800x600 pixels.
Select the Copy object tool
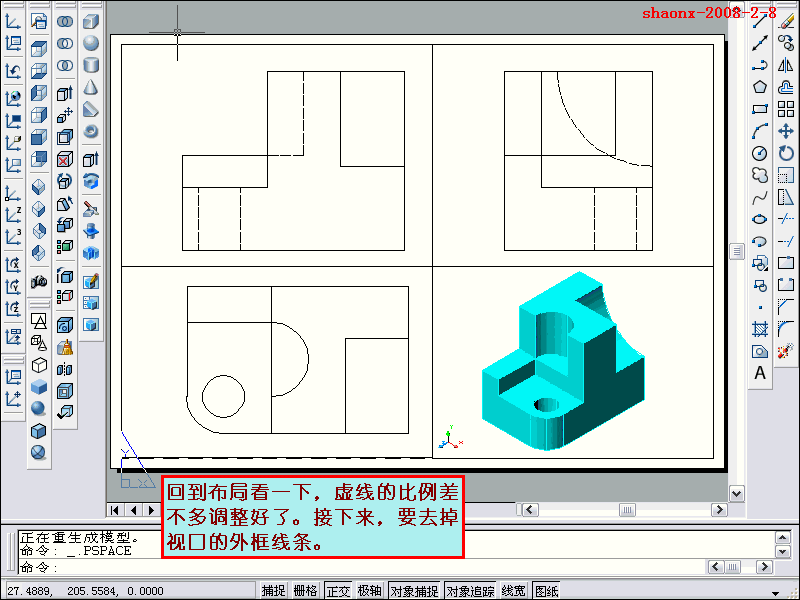point(786,43)
